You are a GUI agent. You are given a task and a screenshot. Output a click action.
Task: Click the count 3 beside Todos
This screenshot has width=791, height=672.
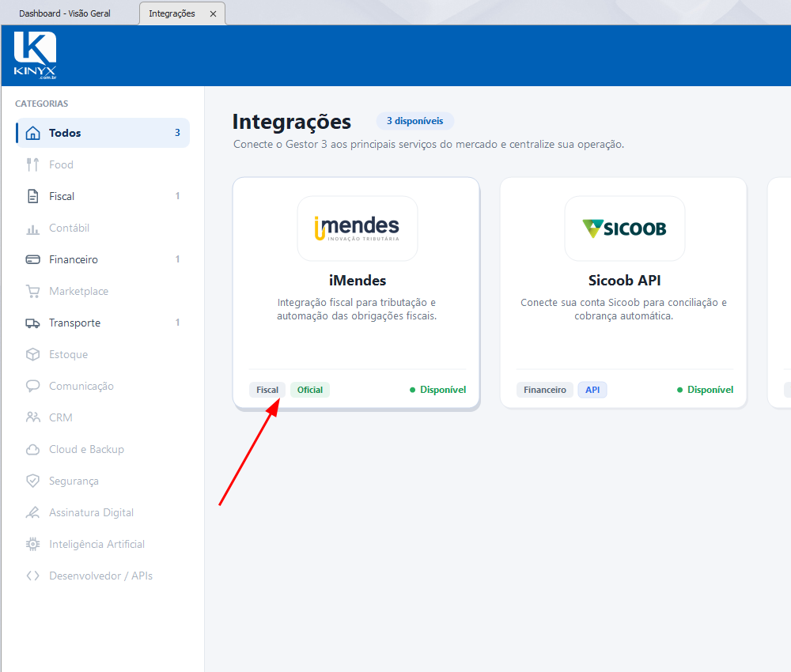(177, 133)
